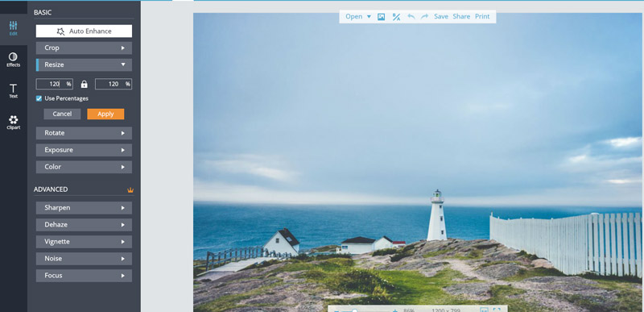Open the Clipart panel
Screen dimensions: 644x312
13,122
